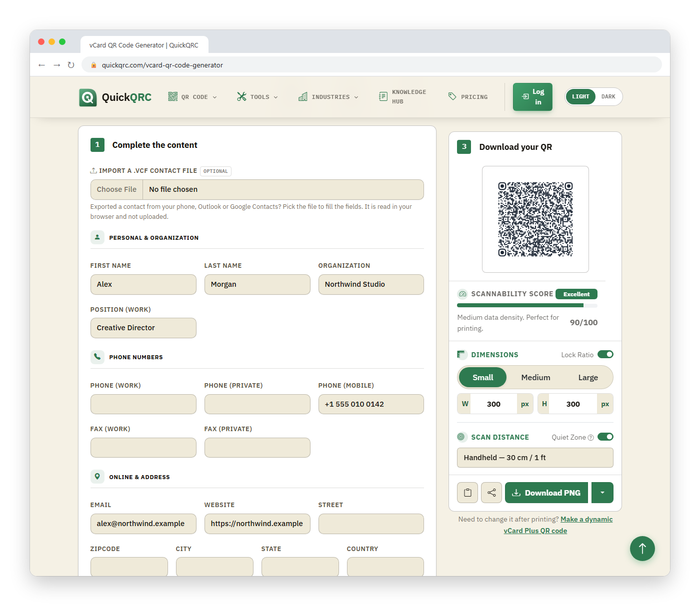
Task: Reload the page with refresh icon
Action: 71,65
